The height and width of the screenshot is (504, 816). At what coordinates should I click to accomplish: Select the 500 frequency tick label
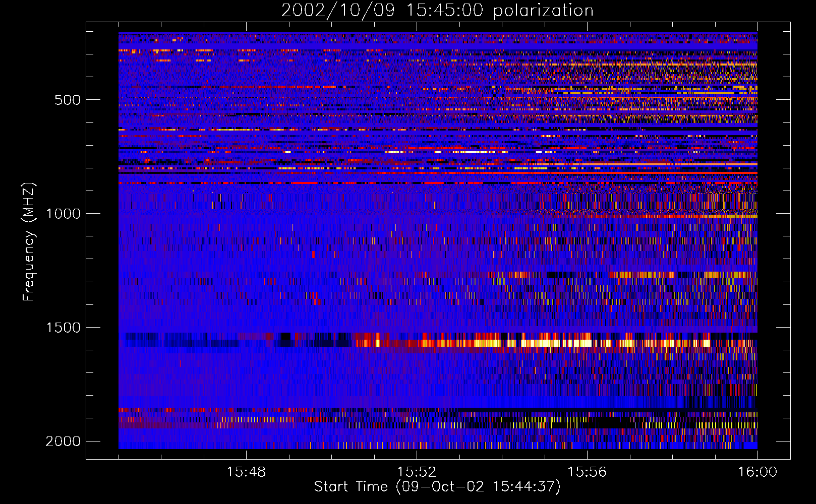pos(68,100)
